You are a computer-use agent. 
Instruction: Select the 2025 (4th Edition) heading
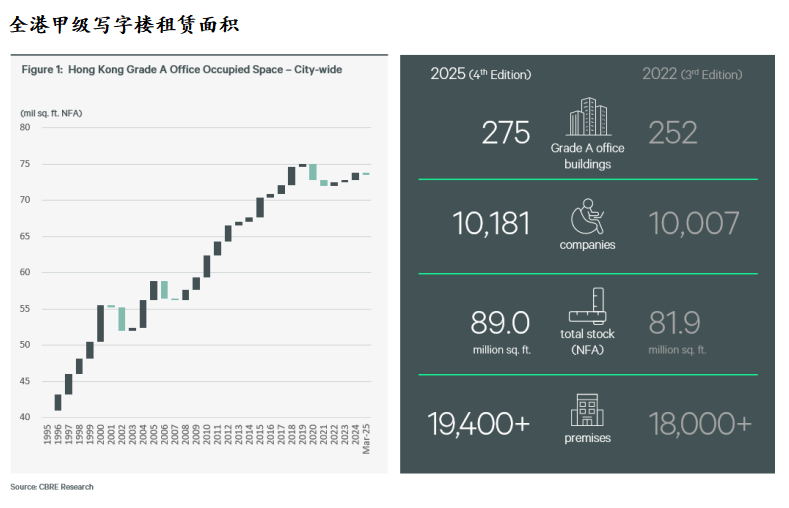[x=480, y=74]
